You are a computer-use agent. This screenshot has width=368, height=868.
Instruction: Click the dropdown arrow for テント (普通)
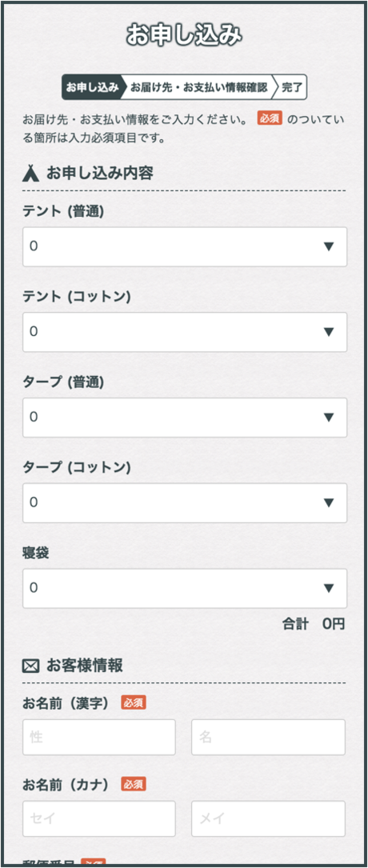click(x=329, y=246)
